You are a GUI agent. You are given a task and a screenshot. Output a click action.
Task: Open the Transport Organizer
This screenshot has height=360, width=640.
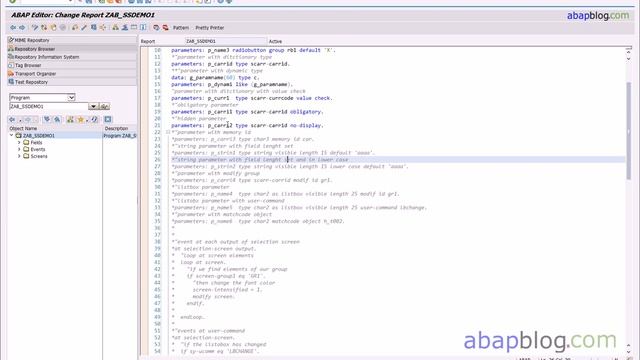72,74
